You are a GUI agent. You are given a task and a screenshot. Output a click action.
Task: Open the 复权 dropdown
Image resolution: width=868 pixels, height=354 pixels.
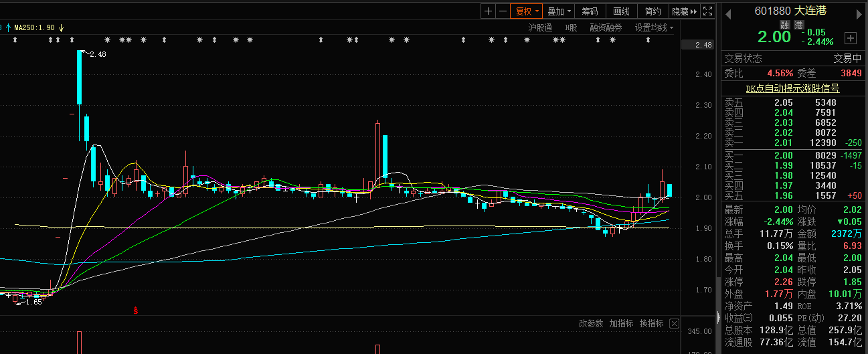525,11
